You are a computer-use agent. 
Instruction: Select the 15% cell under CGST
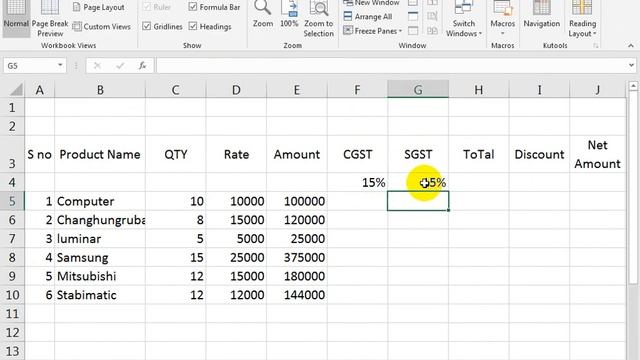click(357, 182)
